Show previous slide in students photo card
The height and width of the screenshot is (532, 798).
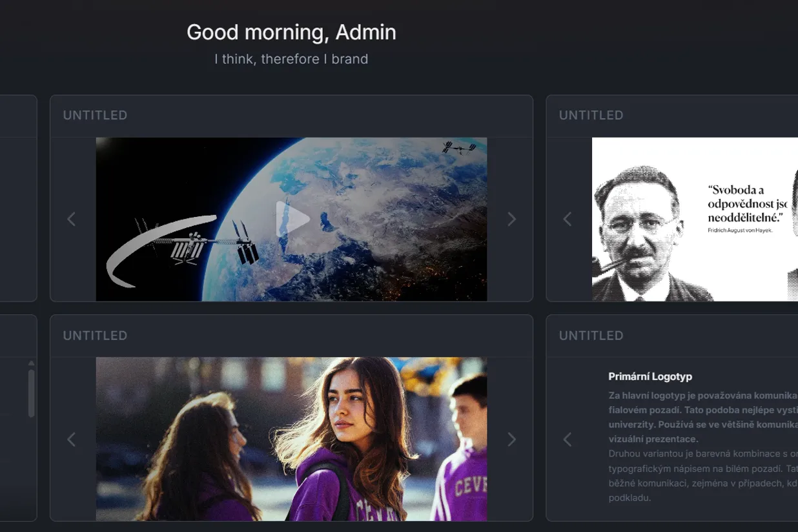(72, 440)
